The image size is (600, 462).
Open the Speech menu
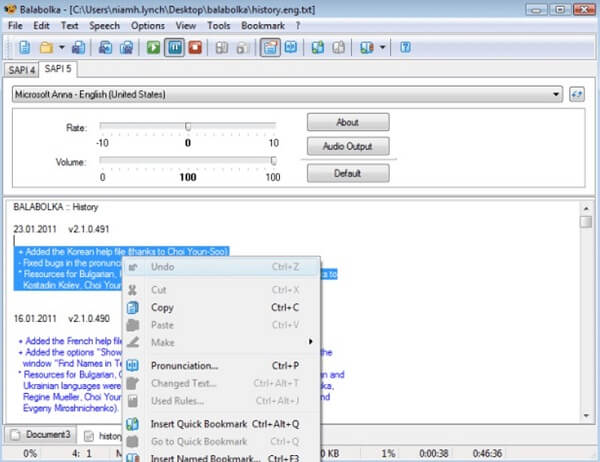click(104, 26)
